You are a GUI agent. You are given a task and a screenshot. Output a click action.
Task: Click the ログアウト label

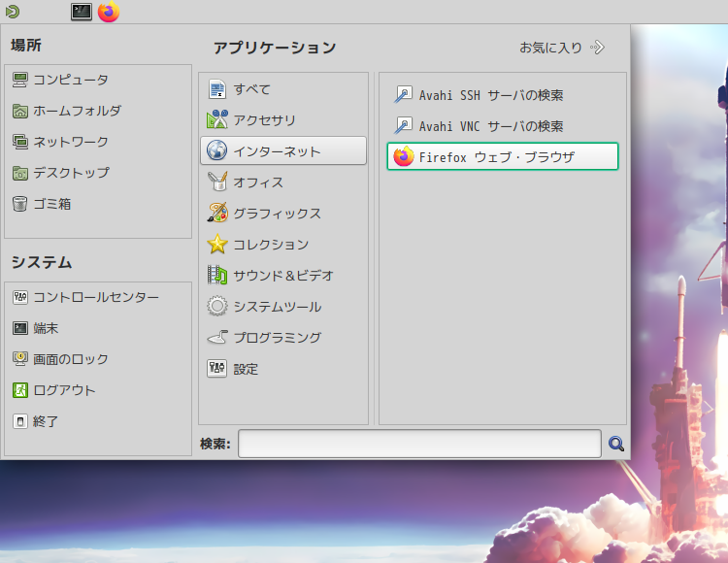pos(64,390)
